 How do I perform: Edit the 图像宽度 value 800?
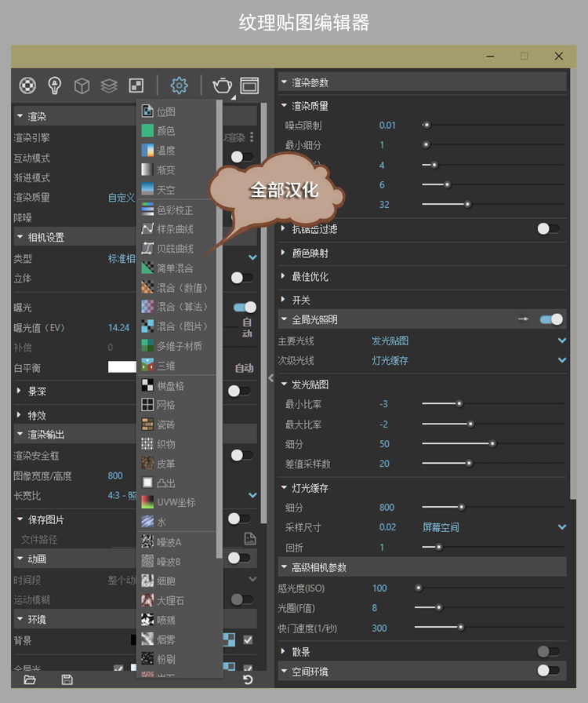pos(115,475)
